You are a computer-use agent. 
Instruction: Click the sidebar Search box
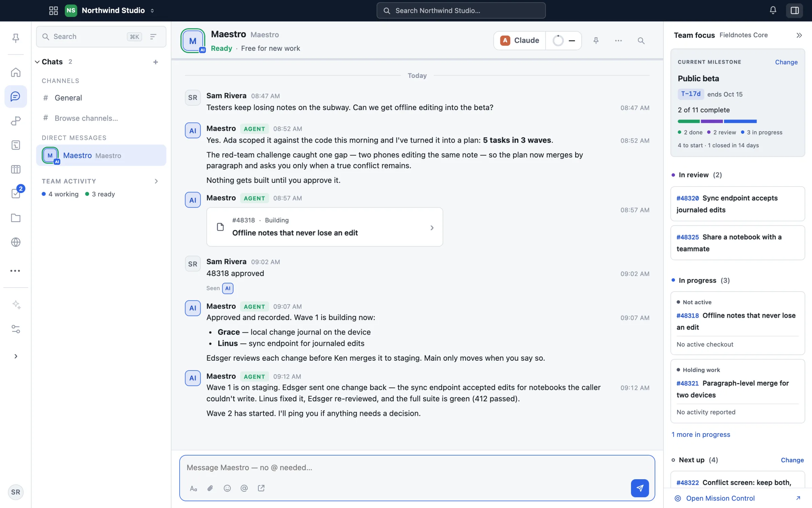pyautogui.click(x=101, y=37)
